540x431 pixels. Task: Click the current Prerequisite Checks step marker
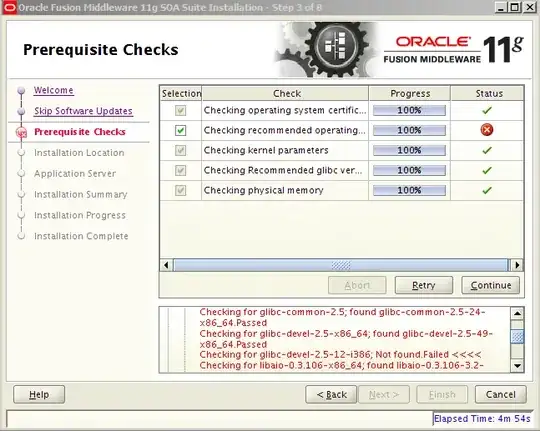[21, 132]
